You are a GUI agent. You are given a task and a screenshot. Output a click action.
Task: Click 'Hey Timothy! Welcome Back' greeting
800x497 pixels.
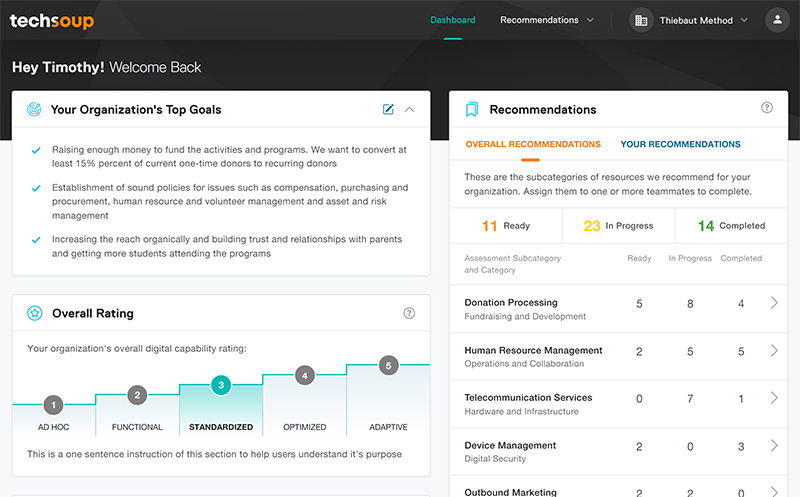[107, 67]
